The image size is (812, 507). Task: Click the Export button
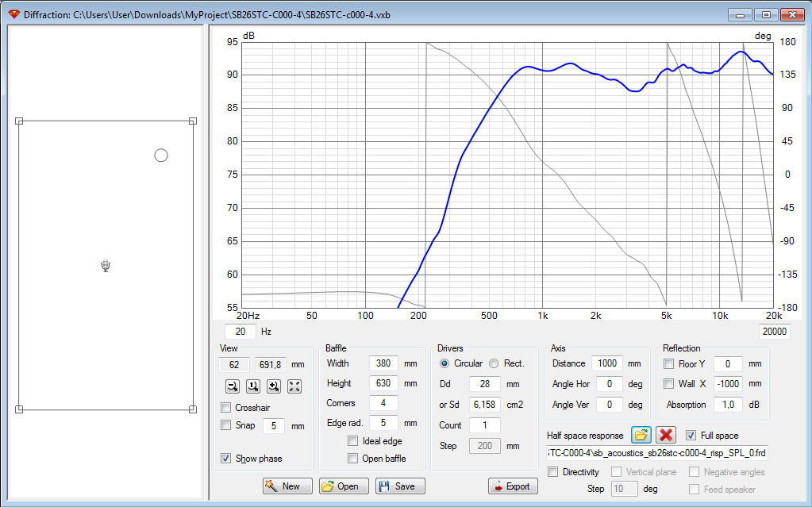pyautogui.click(x=513, y=486)
